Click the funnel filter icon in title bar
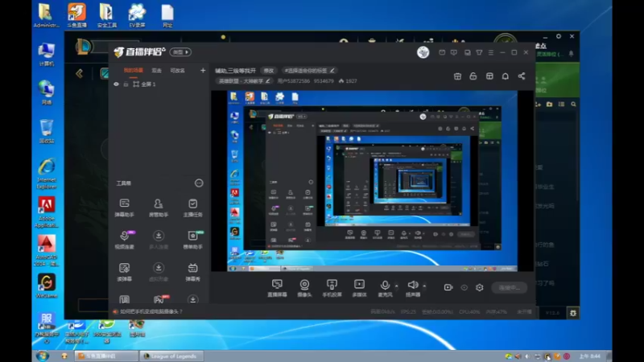Image resolution: width=644 pixels, height=362 pixels. 479,52
